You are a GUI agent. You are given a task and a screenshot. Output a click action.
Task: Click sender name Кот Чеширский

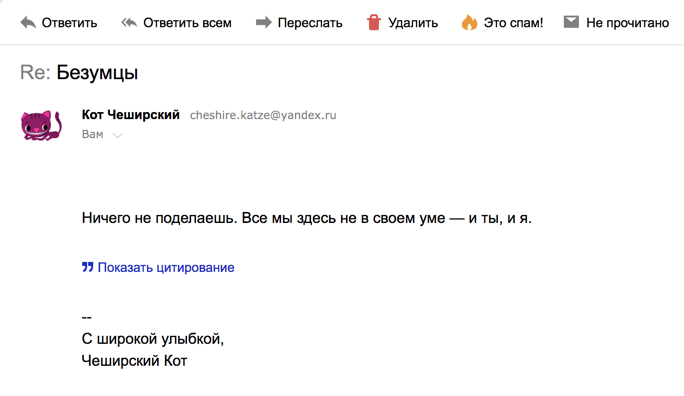(x=131, y=115)
